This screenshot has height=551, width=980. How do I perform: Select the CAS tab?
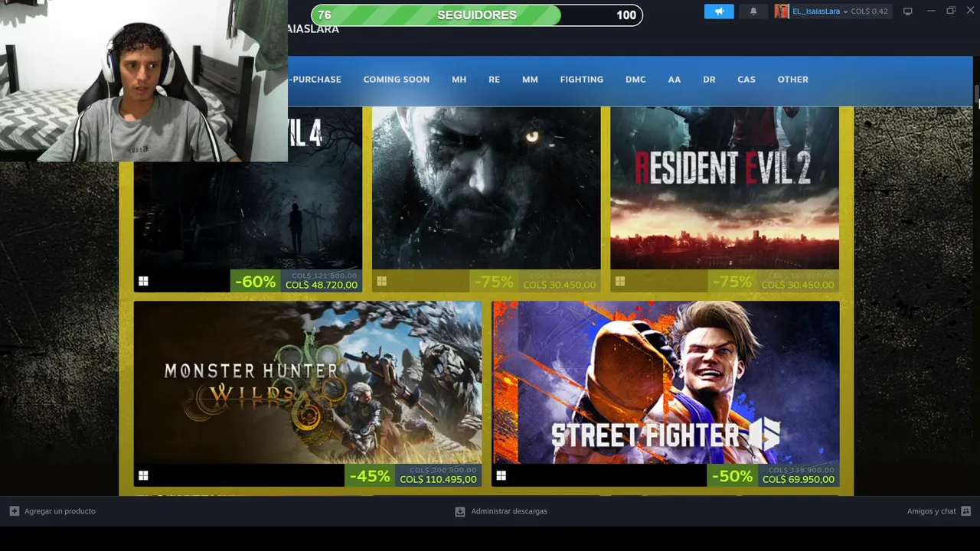(746, 80)
